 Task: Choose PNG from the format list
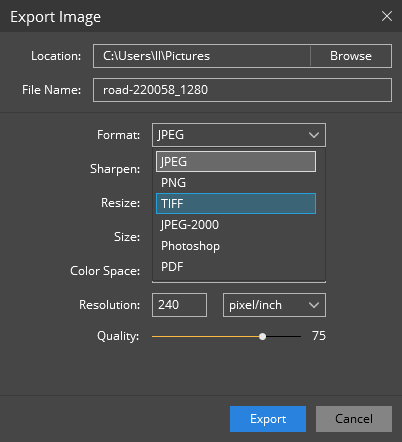tap(236, 183)
